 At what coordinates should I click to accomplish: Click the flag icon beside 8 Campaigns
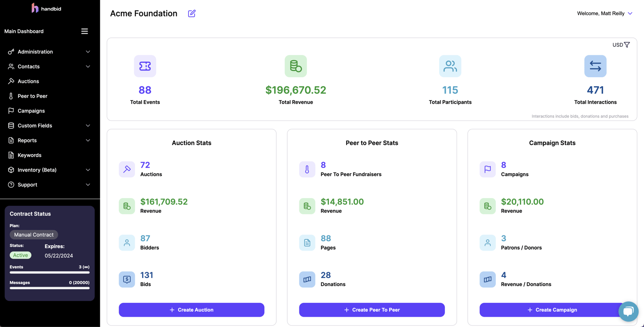click(488, 169)
